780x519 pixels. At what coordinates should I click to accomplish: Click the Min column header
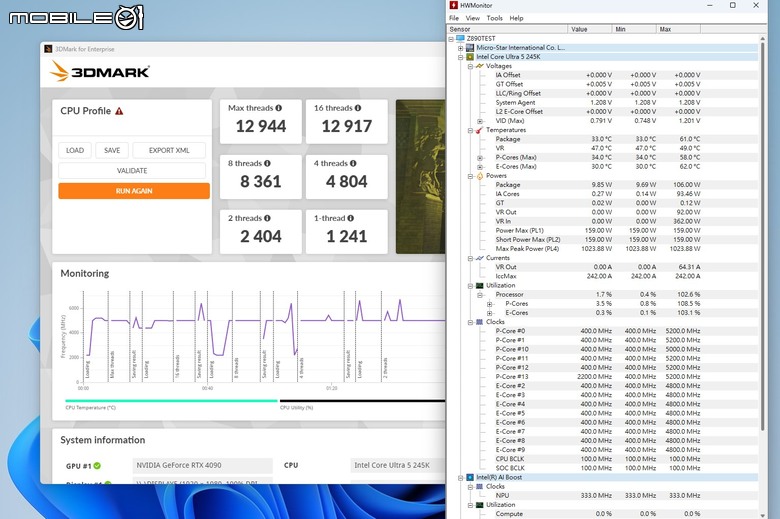pos(634,29)
